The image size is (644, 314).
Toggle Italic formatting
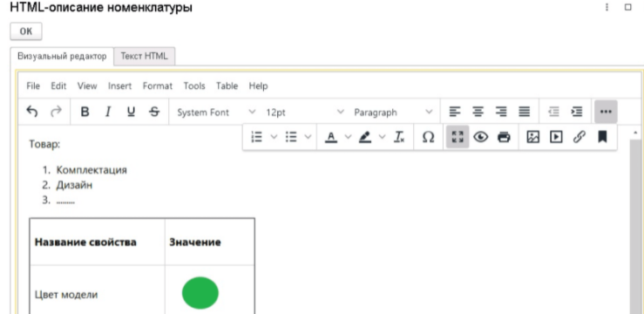coord(108,112)
